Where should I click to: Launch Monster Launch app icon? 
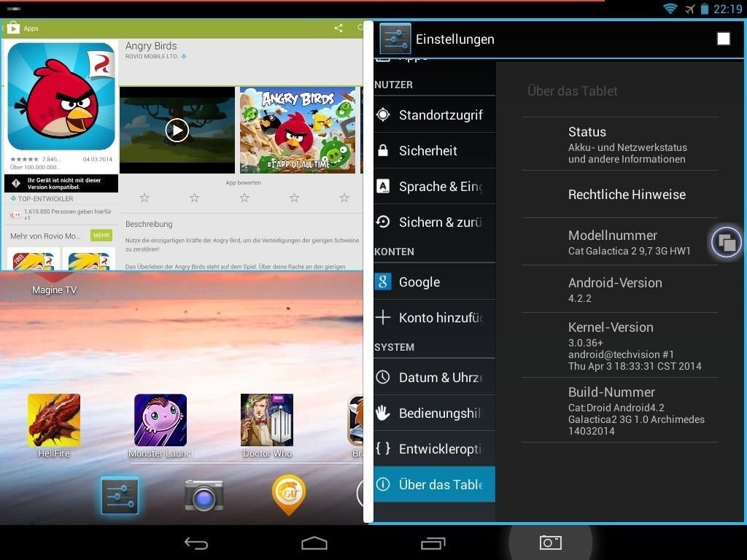tap(160, 420)
